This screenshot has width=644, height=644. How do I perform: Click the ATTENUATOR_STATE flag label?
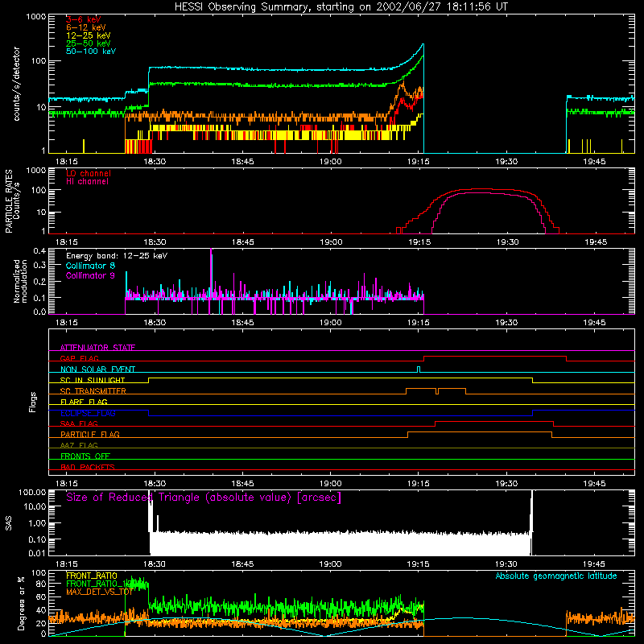(97, 348)
